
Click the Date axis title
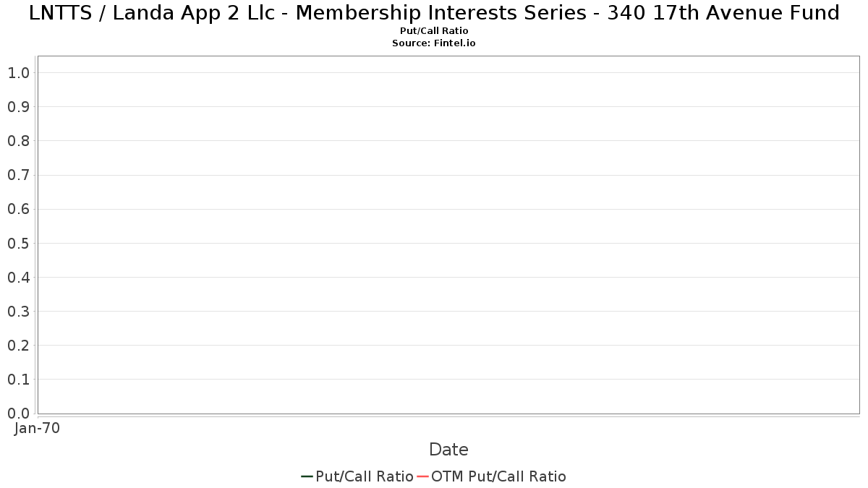[x=448, y=450]
